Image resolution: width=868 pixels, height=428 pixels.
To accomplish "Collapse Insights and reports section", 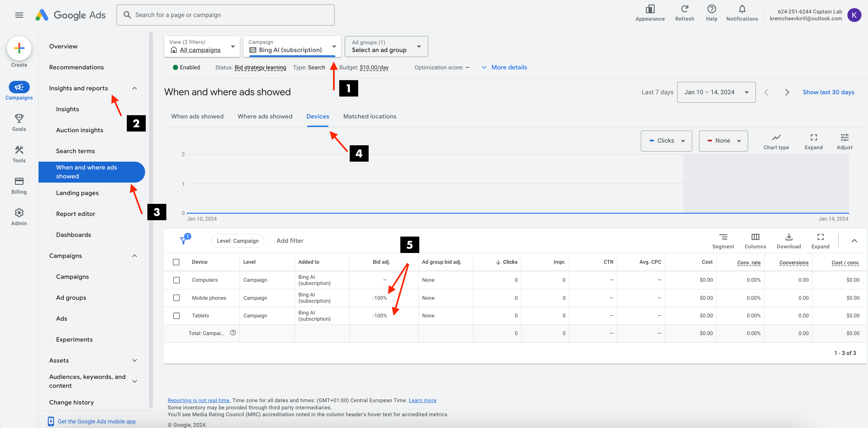I will point(134,88).
